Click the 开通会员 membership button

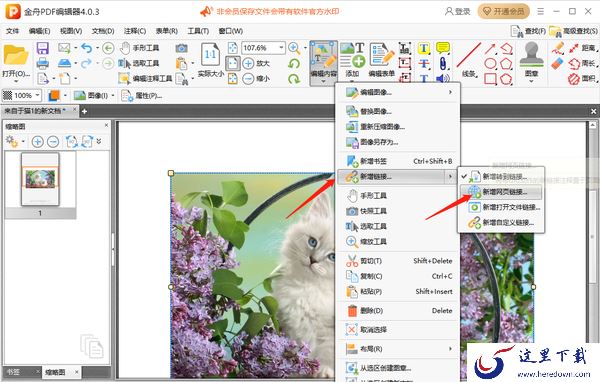coord(504,11)
